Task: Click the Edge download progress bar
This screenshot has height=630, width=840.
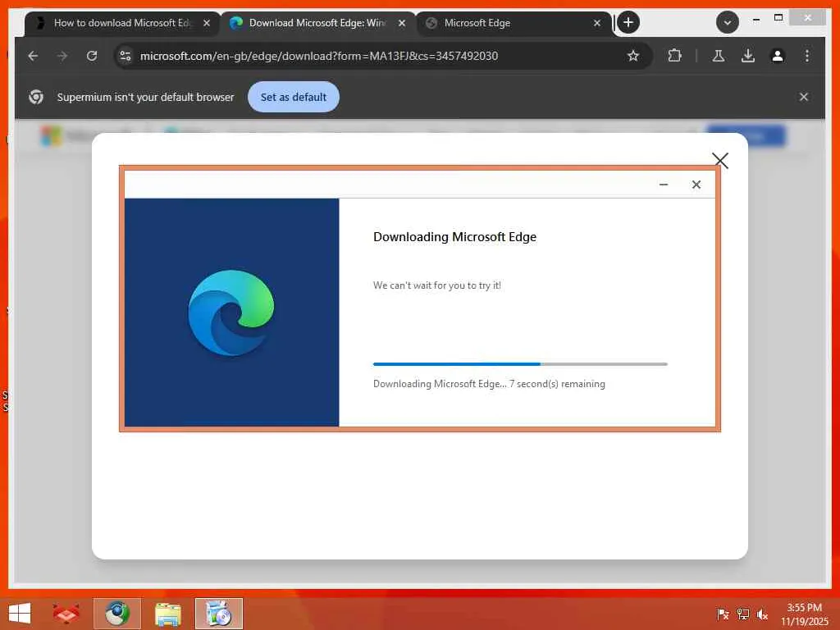Action: coord(520,363)
